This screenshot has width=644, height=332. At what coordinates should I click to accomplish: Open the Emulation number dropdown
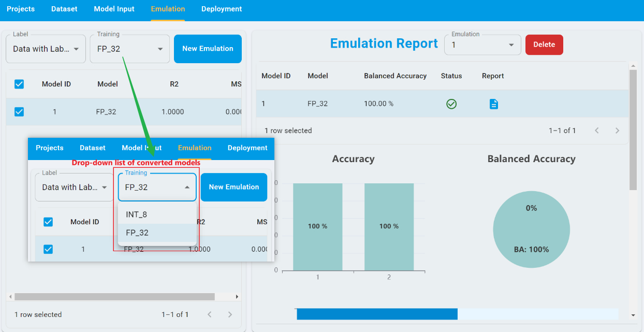tap(482, 45)
